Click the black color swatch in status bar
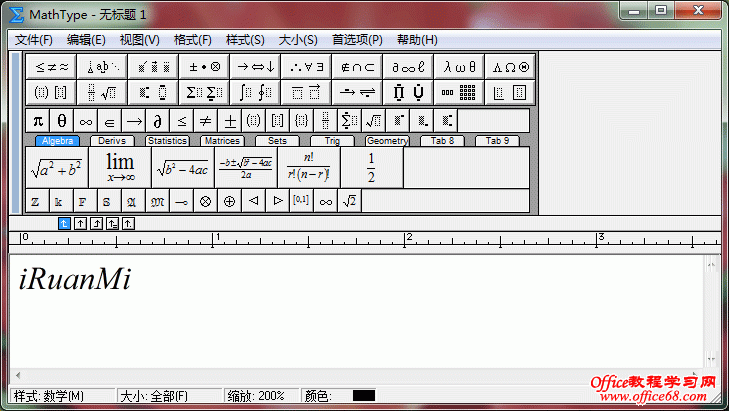 coord(364,396)
